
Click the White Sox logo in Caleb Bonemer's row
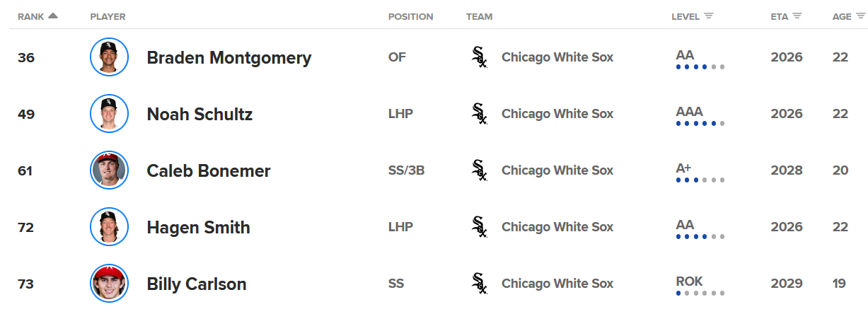[x=480, y=170]
